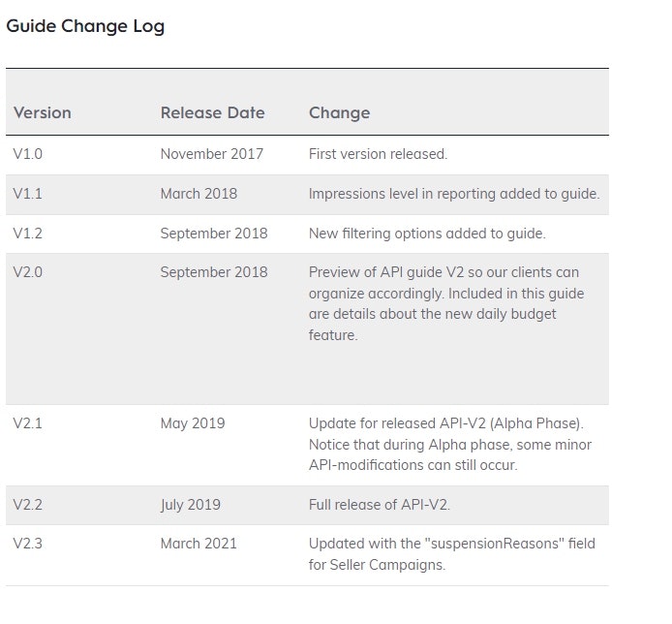Select the Release Date column header
Viewport: 672px width, 624px height.
coord(212,112)
